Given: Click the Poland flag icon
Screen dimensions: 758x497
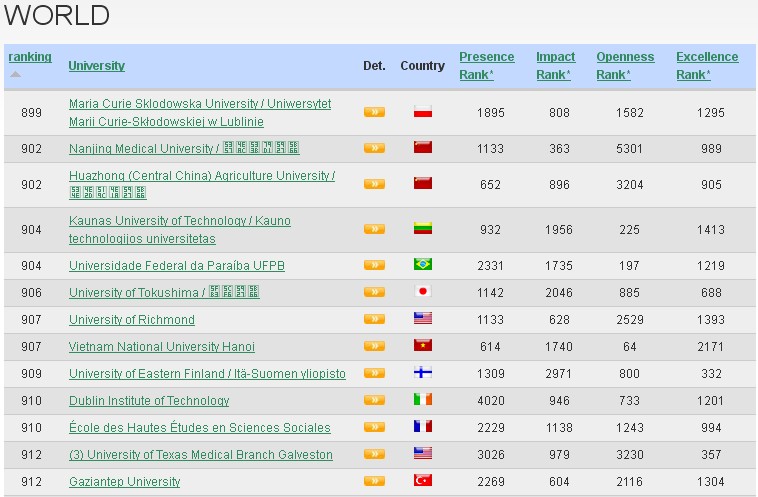Looking at the screenshot, I should click(x=422, y=113).
